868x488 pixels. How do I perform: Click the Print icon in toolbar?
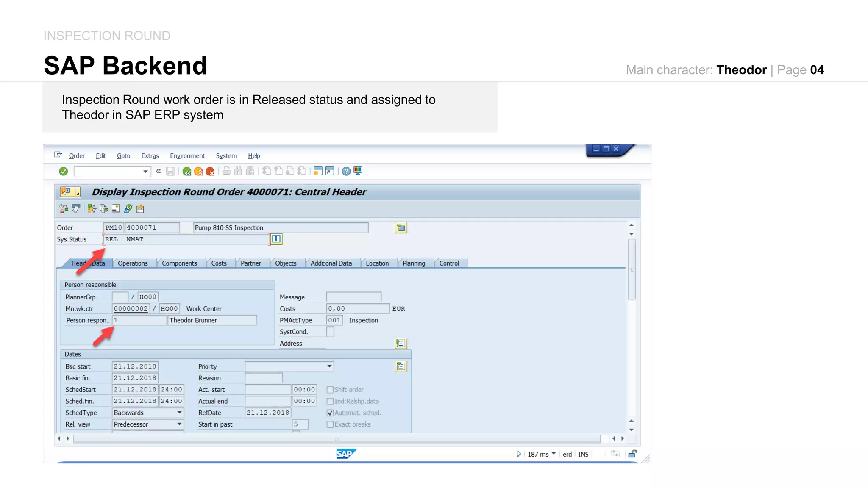[227, 171]
